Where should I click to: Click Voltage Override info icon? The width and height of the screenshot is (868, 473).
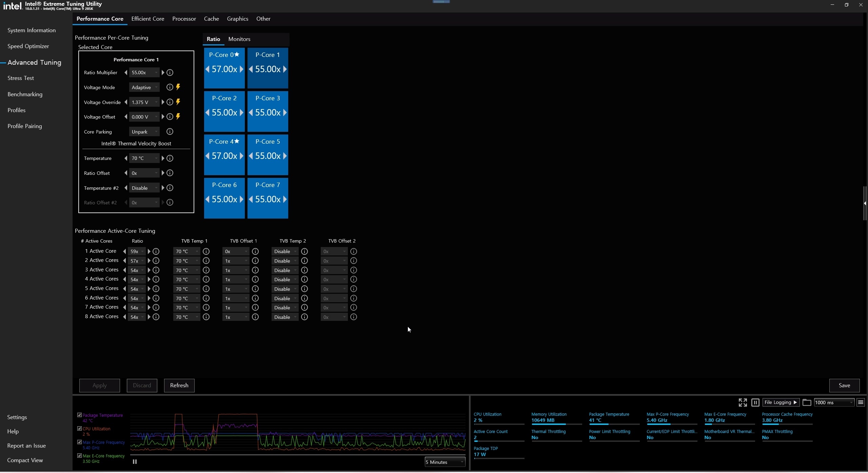(170, 102)
